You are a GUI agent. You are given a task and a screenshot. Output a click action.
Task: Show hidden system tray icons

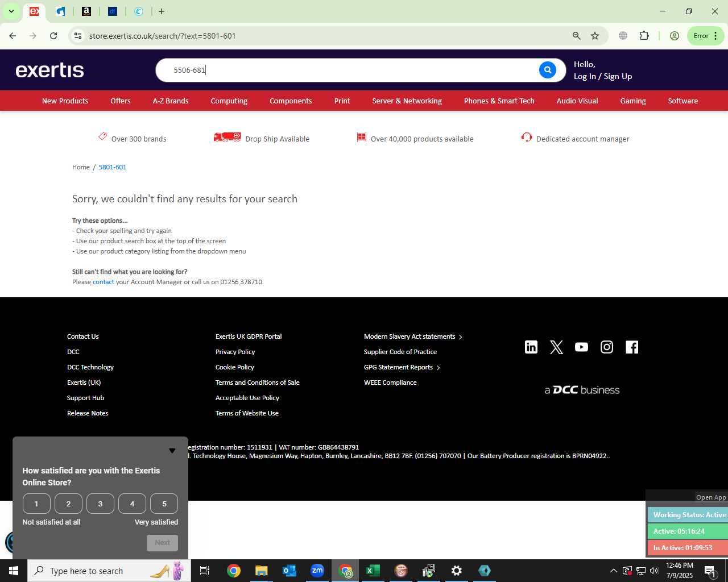pyautogui.click(x=613, y=571)
